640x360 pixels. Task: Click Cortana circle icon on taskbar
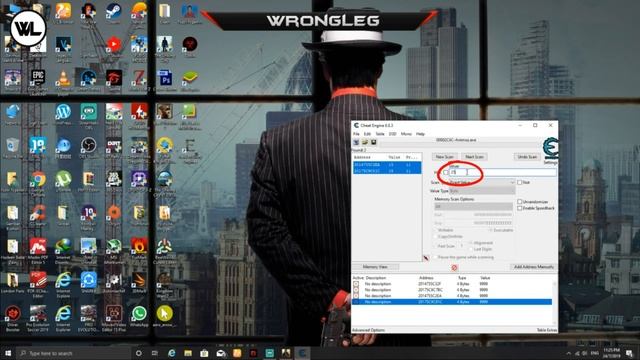tap(138, 353)
